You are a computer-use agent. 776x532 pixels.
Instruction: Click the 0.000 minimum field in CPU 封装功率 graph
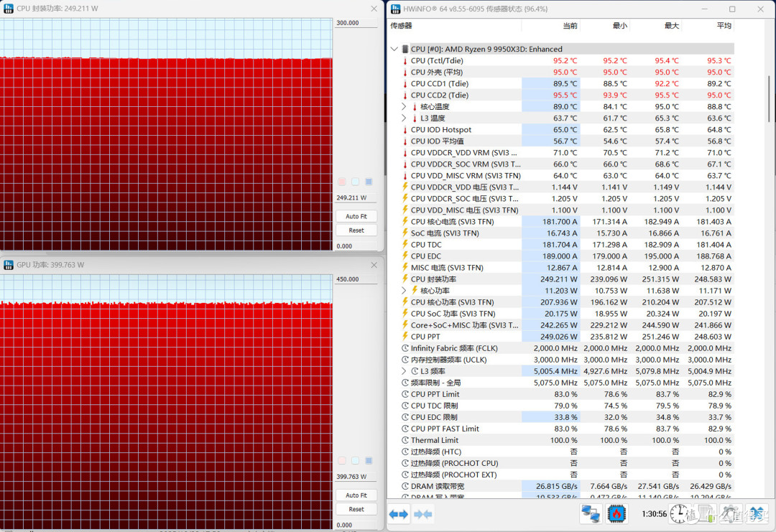pos(356,246)
